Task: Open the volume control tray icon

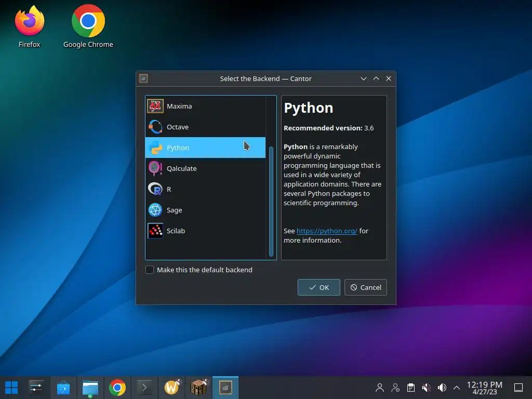Action: [442, 388]
